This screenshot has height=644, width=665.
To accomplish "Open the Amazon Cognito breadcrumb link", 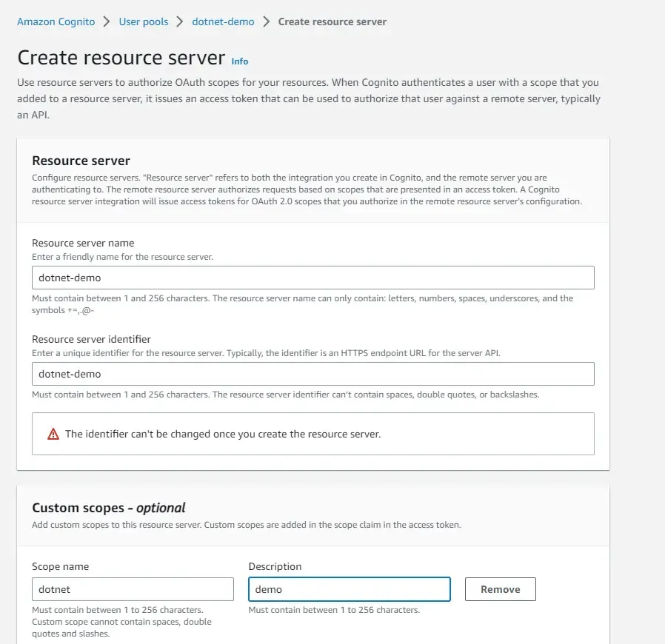I will tap(56, 21).
